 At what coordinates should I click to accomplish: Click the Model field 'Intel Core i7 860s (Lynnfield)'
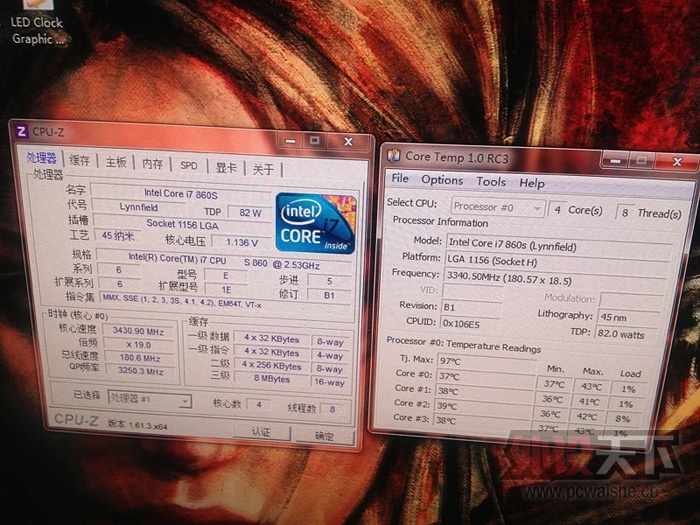point(558,245)
